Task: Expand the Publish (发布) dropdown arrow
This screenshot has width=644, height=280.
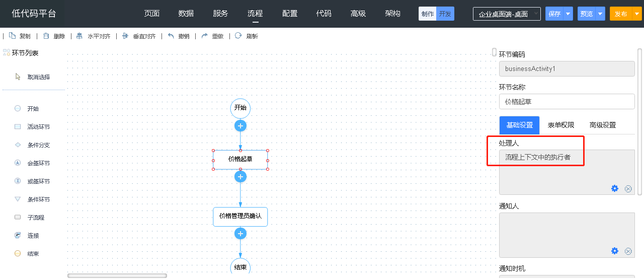Action: 636,14
